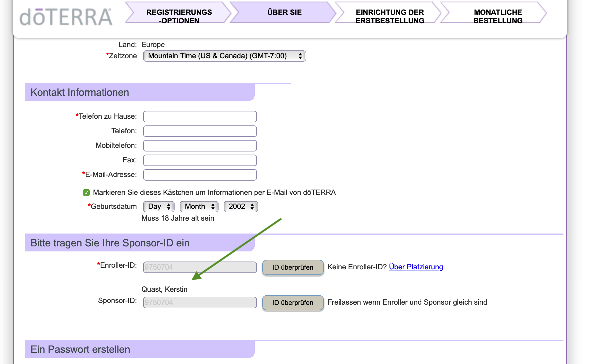Screen dimensions: 599x364
Task: Click the Ein Passwort erstellen heading
Action: coord(80,349)
